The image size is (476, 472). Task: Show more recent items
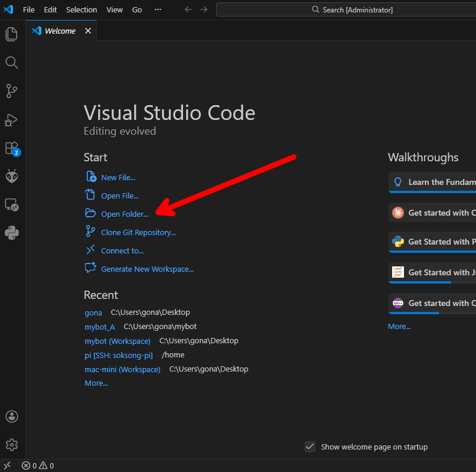tap(96, 383)
